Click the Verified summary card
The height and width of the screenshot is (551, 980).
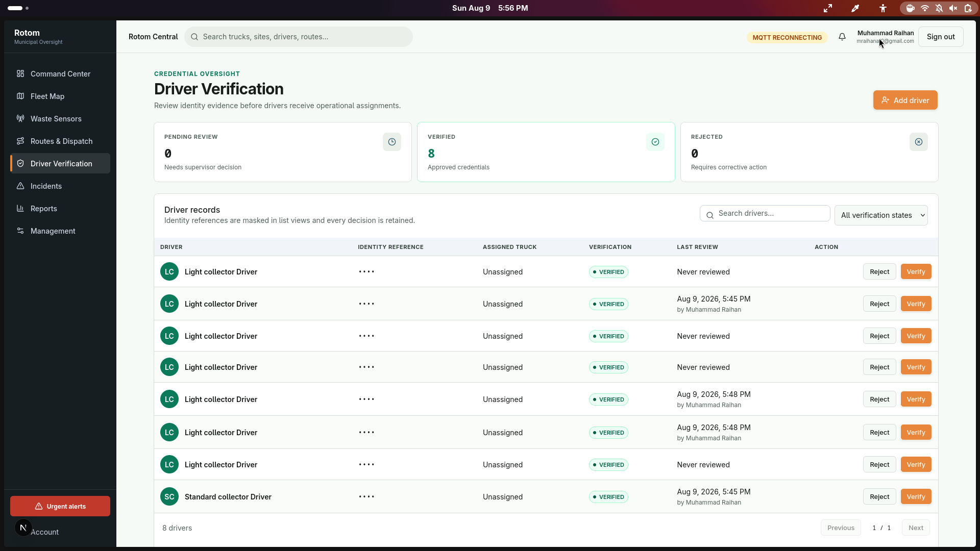click(546, 152)
